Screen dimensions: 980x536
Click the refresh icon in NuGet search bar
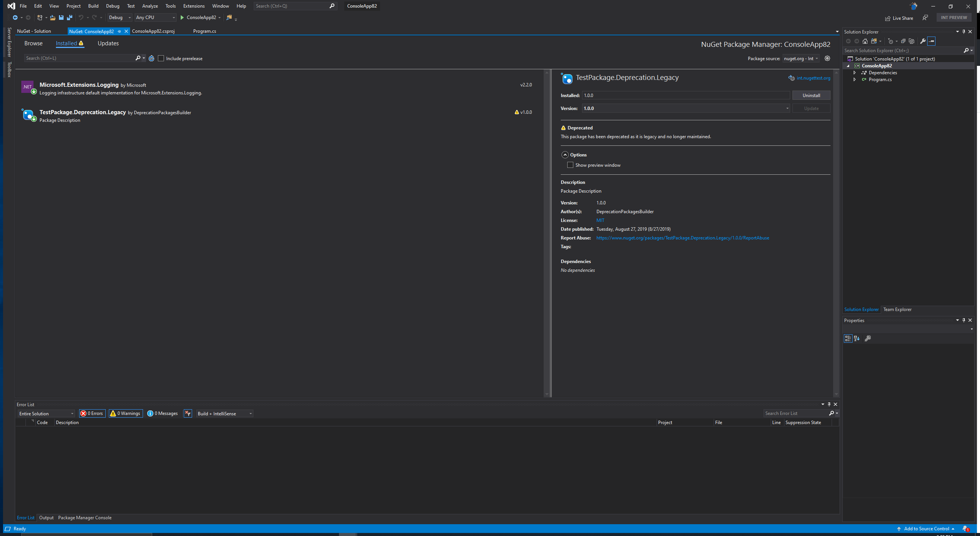[x=151, y=58]
